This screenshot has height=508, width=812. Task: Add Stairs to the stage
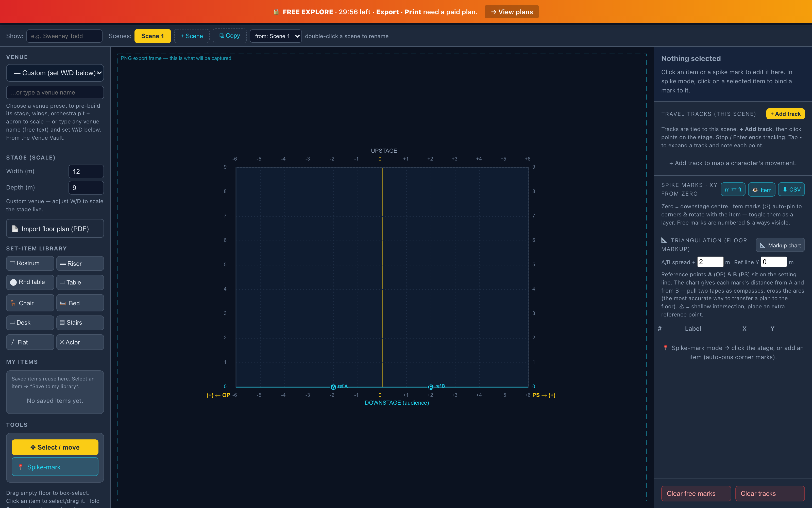tap(80, 323)
